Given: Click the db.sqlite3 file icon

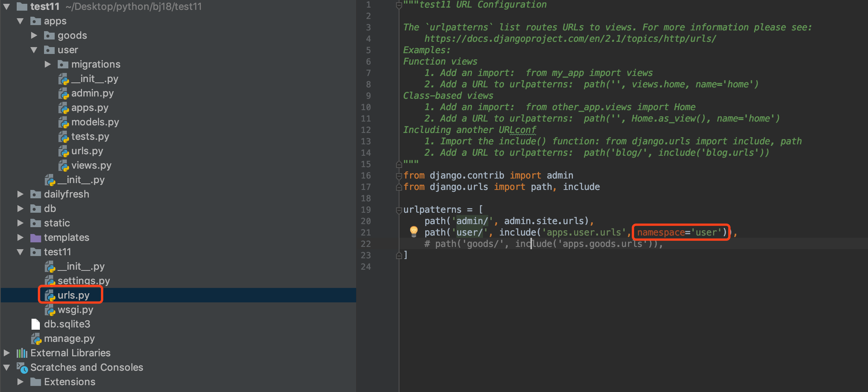Looking at the screenshot, I should [36, 324].
